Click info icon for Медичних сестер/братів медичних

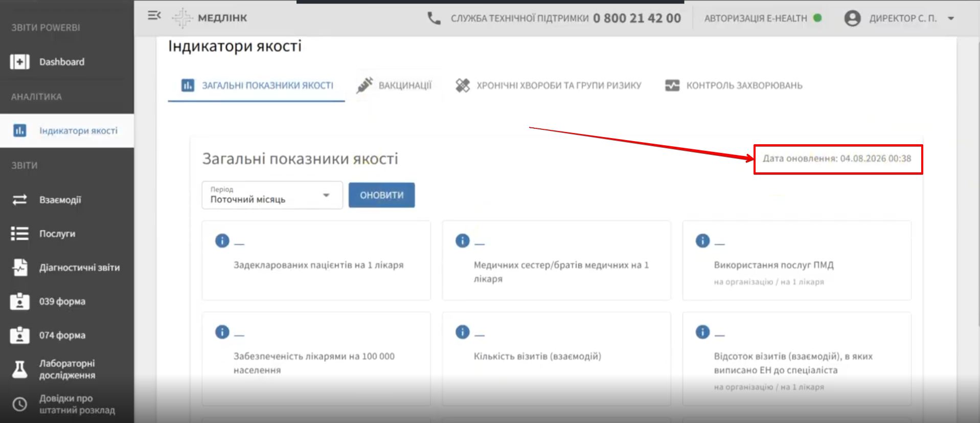[462, 240]
